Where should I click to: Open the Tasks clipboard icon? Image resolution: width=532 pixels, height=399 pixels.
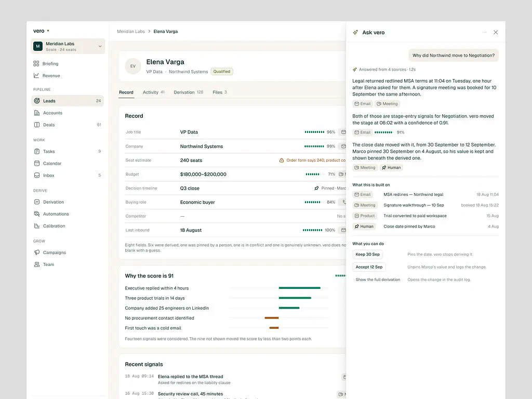tap(37, 151)
